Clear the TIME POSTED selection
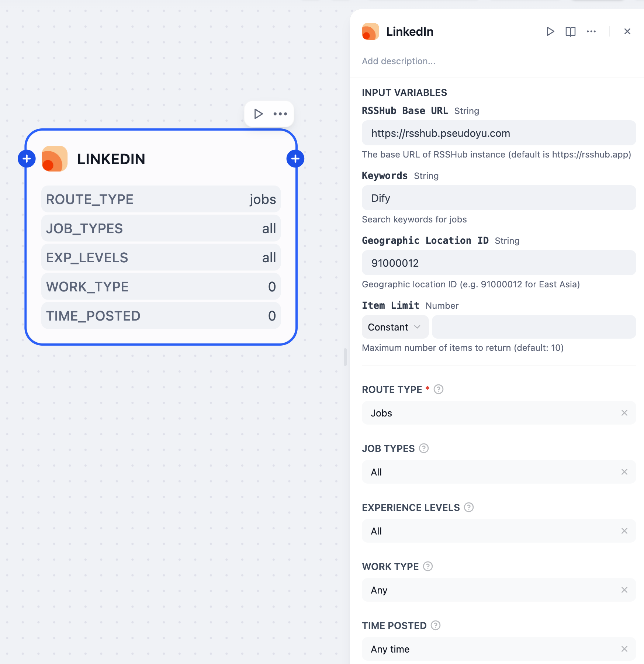 tap(624, 649)
